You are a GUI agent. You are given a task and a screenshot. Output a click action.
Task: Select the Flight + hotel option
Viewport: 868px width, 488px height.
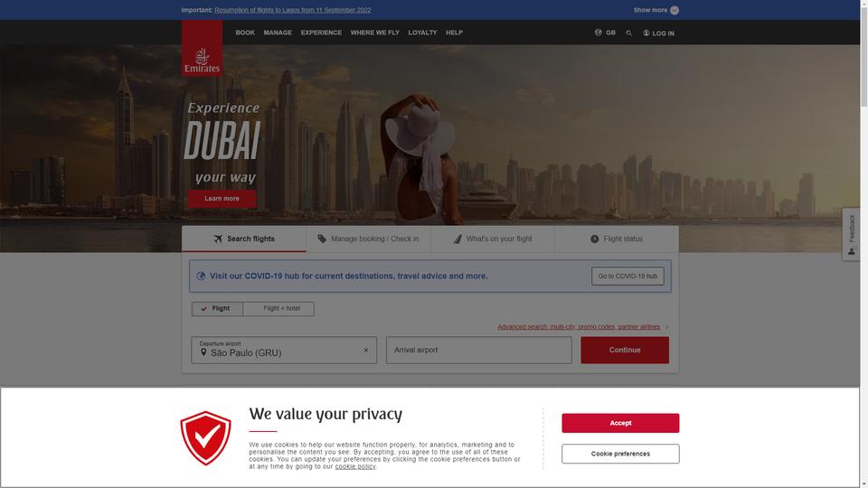[278, 309]
